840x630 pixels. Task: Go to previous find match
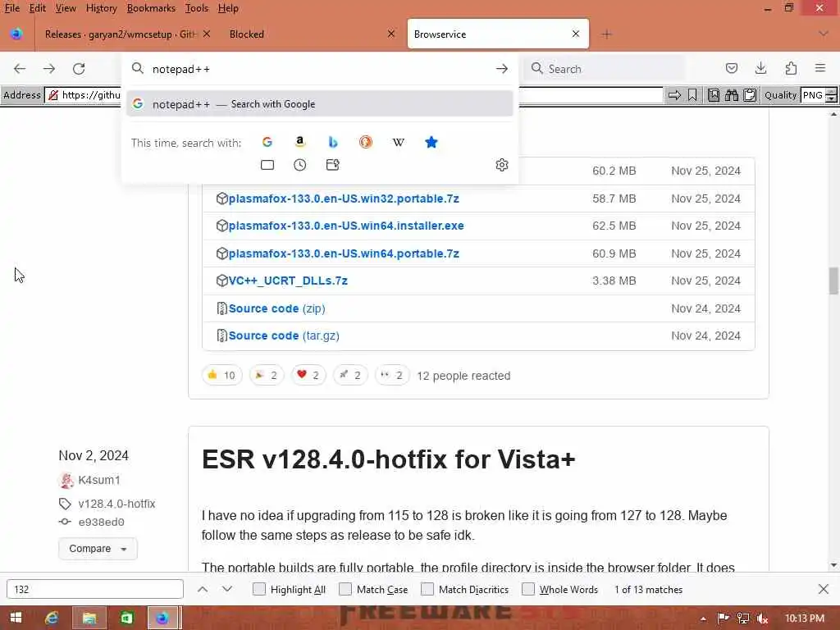[x=203, y=589]
